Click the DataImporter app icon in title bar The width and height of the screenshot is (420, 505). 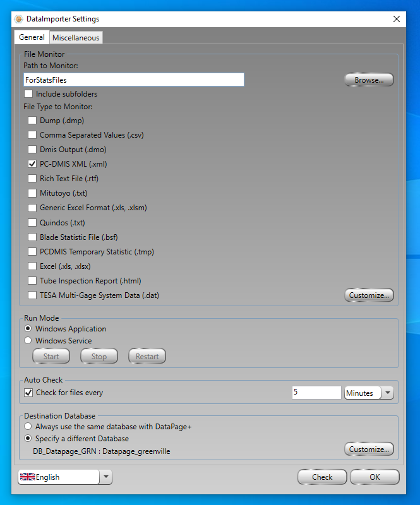point(19,19)
